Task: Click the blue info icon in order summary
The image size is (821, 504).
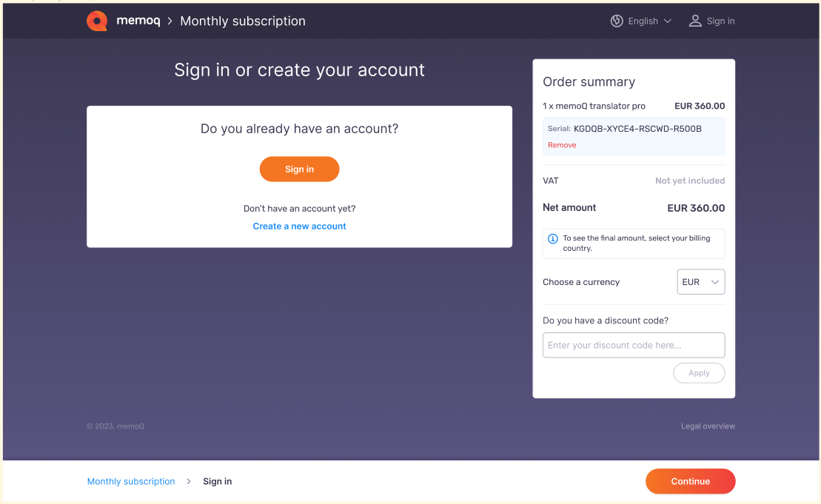Action: click(x=552, y=238)
